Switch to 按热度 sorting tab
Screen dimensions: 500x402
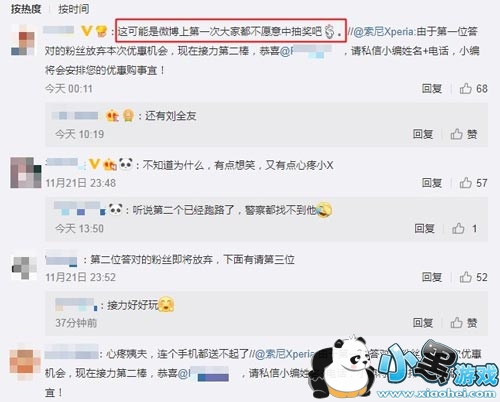[26, 9]
